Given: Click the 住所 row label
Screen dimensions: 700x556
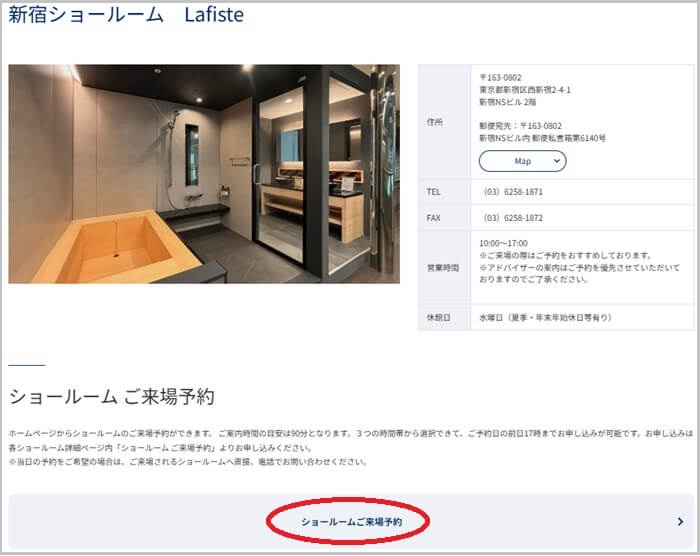Looking at the screenshot, I should (435, 122).
